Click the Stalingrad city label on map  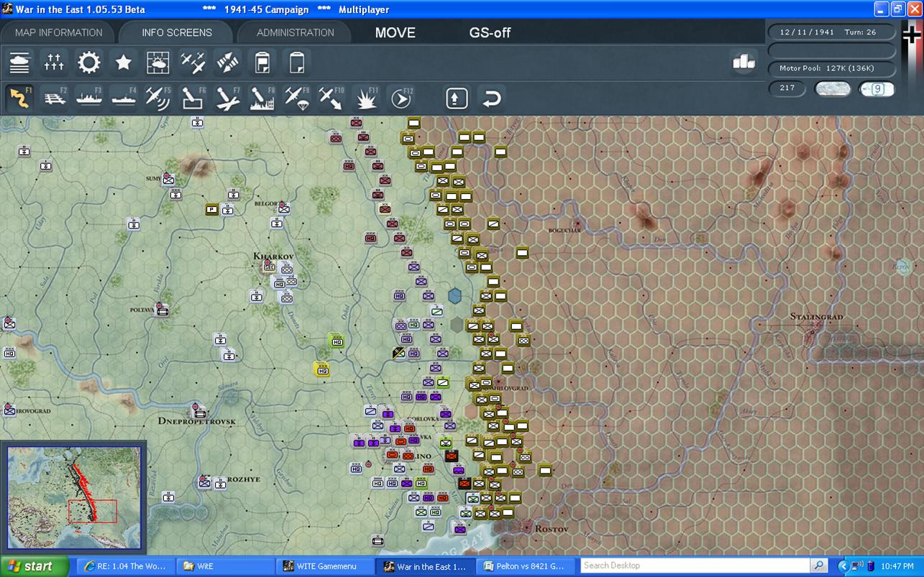(817, 317)
